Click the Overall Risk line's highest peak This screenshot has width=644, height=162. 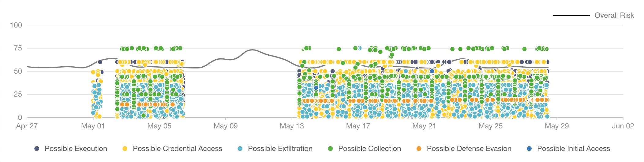tap(252, 50)
